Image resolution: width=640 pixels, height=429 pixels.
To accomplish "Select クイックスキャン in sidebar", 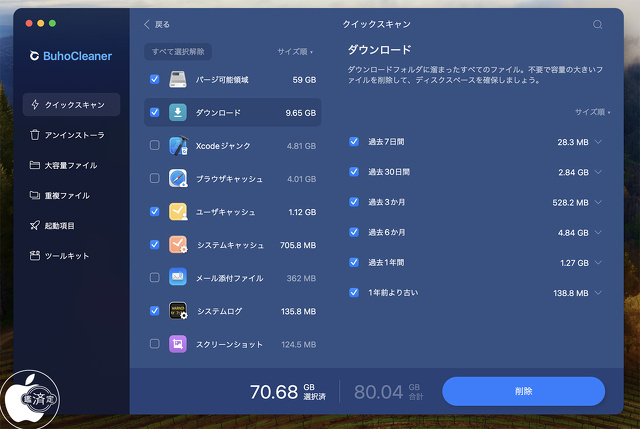I will [71, 104].
